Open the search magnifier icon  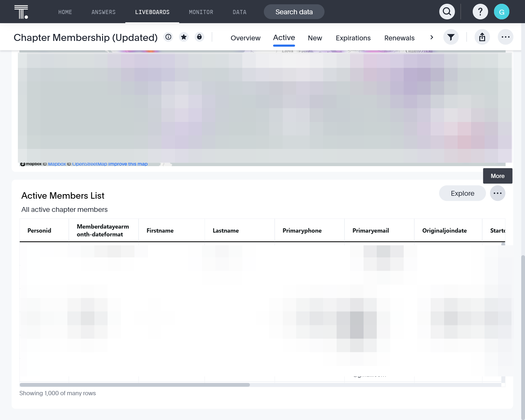pyautogui.click(x=447, y=12)
